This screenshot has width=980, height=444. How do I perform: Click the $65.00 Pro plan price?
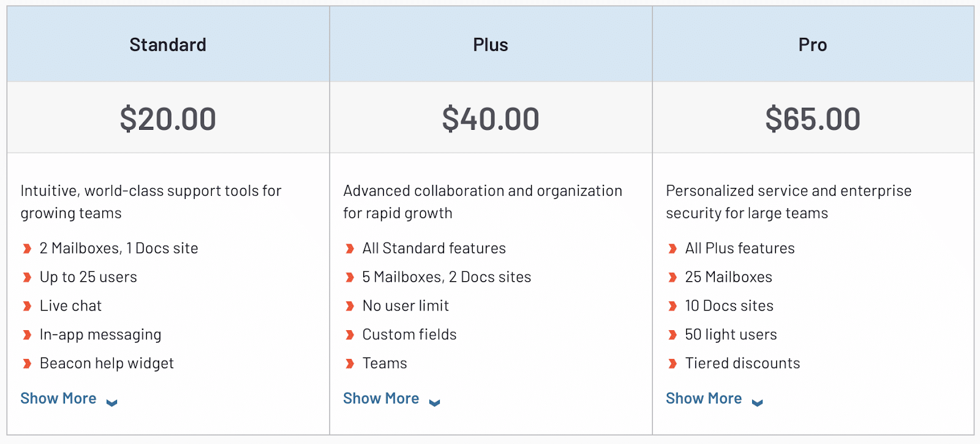[813, 119]
